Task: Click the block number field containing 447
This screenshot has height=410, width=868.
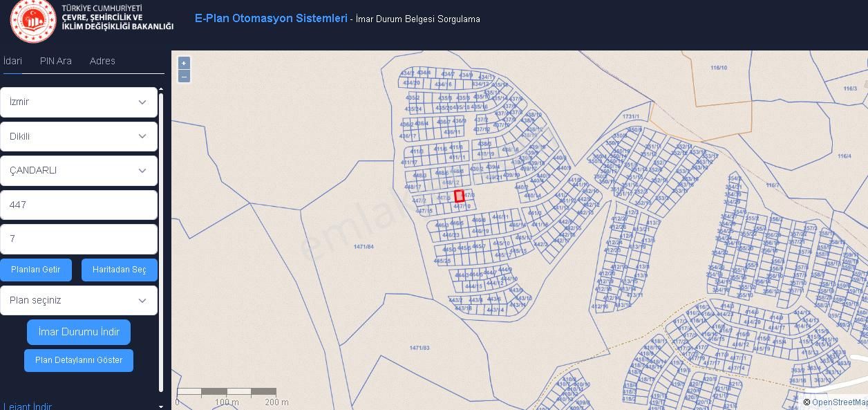Action: pyautogui.click(x=79, y=205)
